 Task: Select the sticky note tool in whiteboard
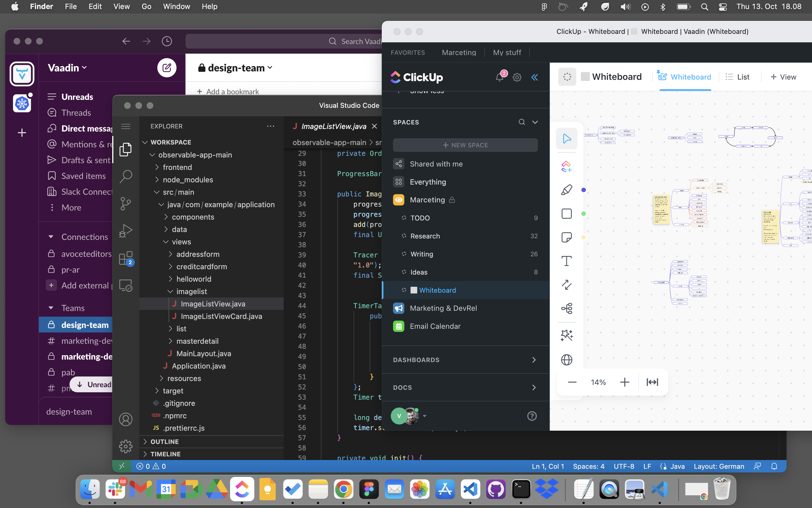[566, 238]
